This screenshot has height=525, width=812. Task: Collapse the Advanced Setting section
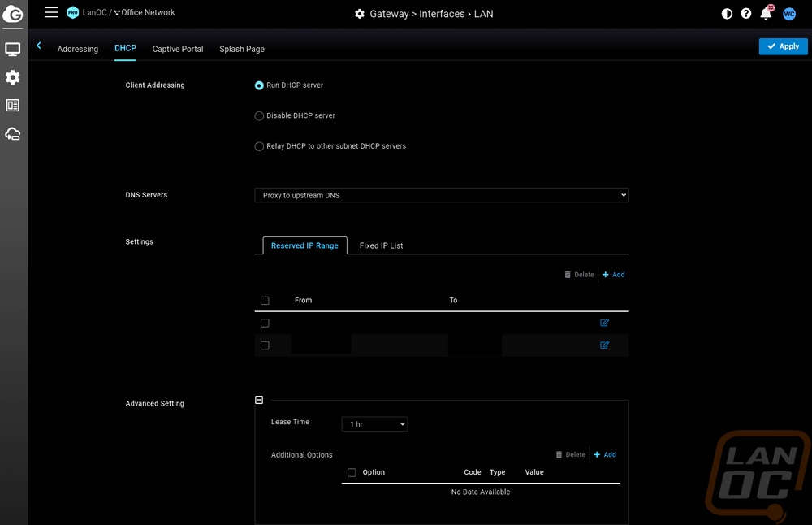[x=259, y=400]
